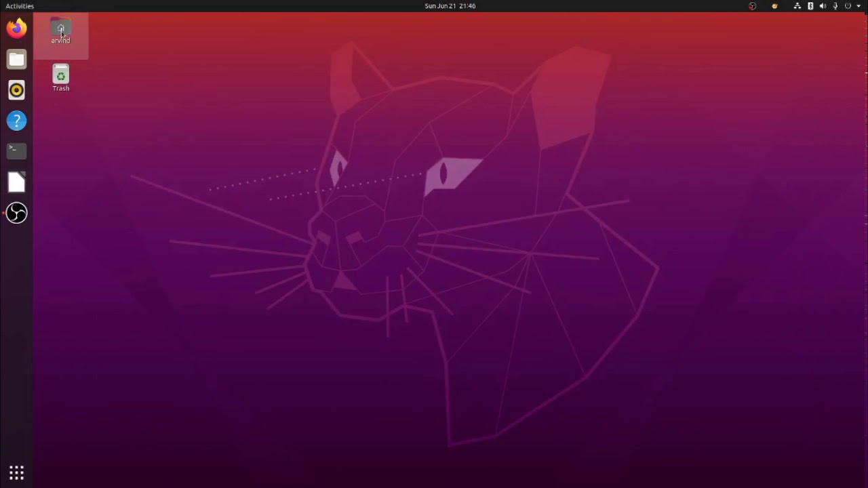Open wired network status icon
The image size is (868, 488).
pyautogui.click(x=797, y=6)
